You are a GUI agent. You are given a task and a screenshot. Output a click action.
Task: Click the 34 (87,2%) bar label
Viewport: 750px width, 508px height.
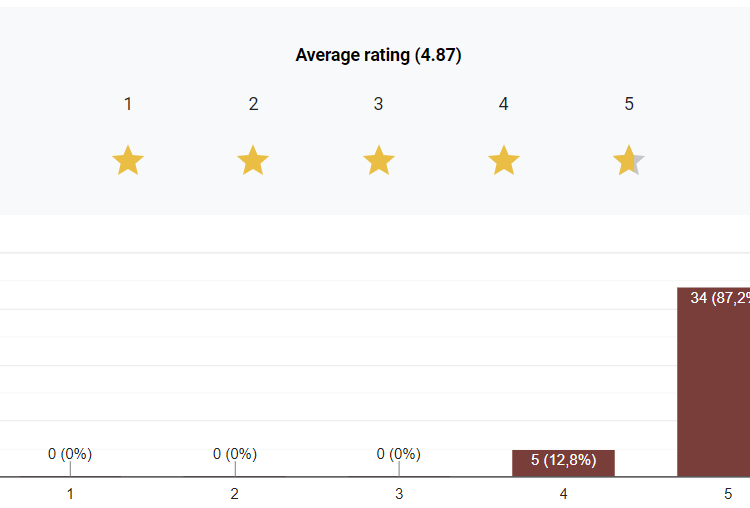tap(719, 298)
